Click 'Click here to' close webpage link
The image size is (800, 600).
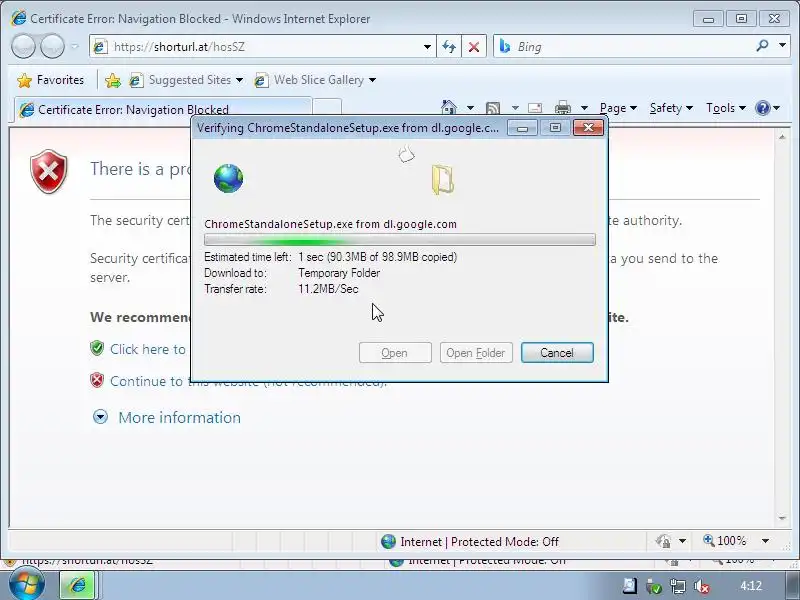coord(147,349)
